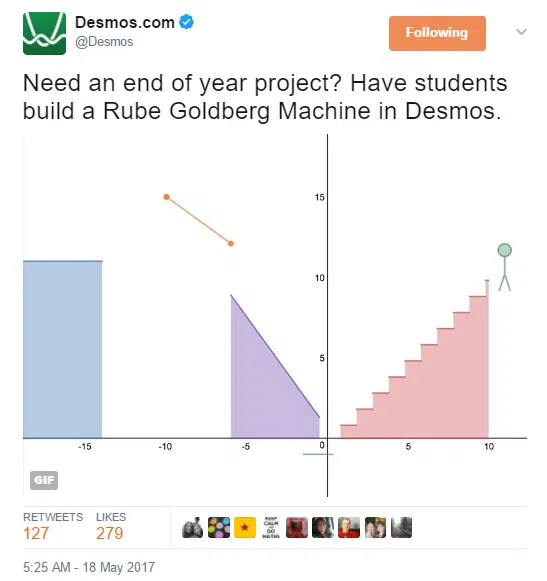Open the last gray avatar in likers row
The image size is (547, 581).
(401, 527)
